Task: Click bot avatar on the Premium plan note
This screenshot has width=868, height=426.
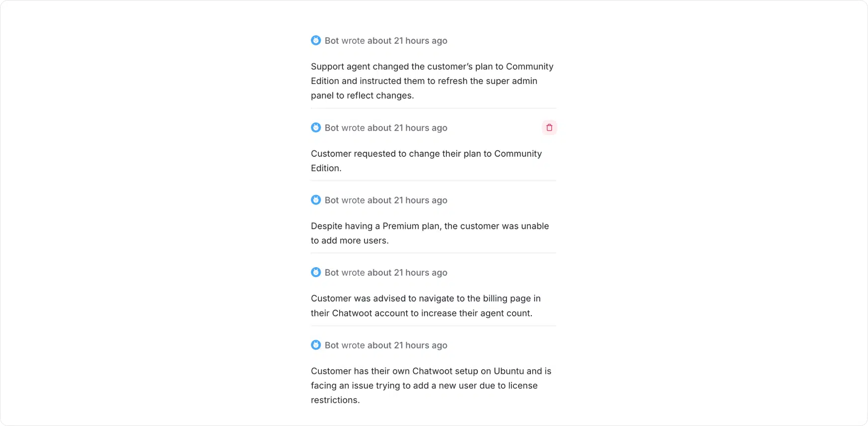Action: 316,200
